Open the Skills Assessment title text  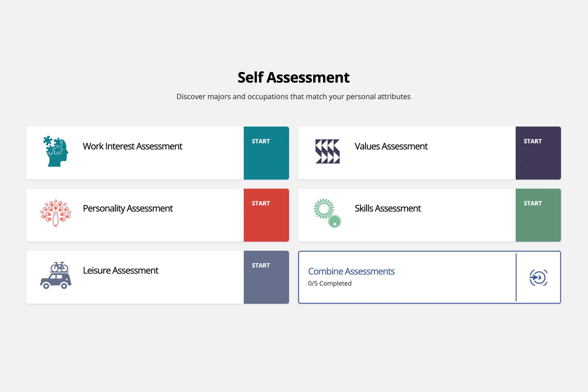point(388,208)
